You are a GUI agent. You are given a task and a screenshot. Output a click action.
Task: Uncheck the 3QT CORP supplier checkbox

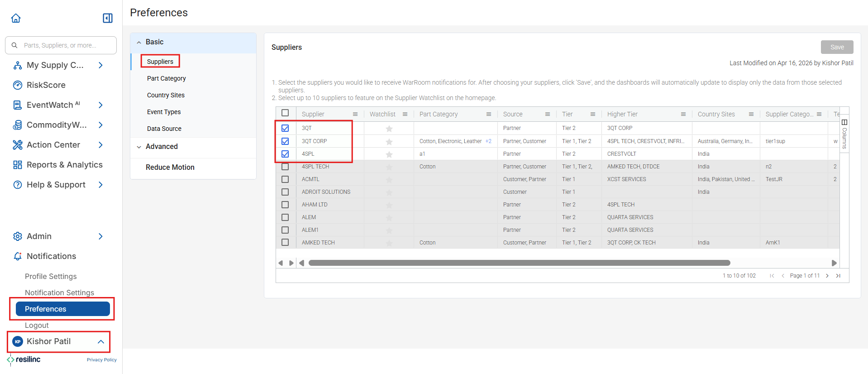click(285, 141)
